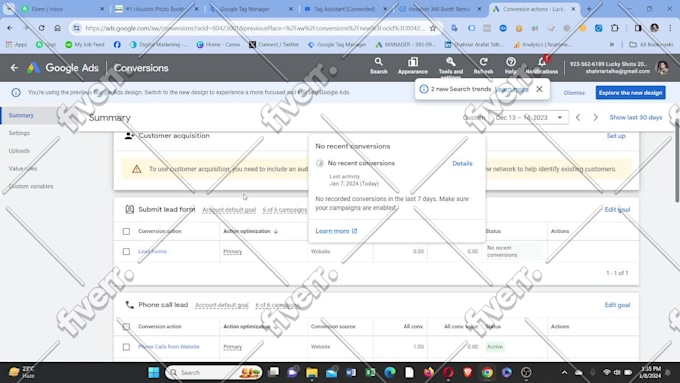Click the Google Ads back arrow
This screenshot has height=383, width=680.
tap(14, 68)
